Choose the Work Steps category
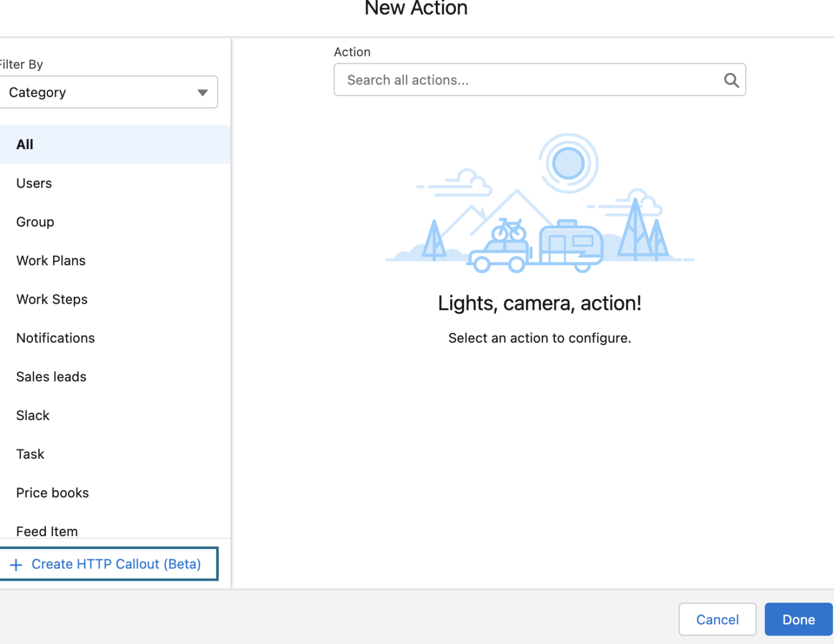Image resolution: width=834 pixels, height=644 pixels. (x=115, y=299)
